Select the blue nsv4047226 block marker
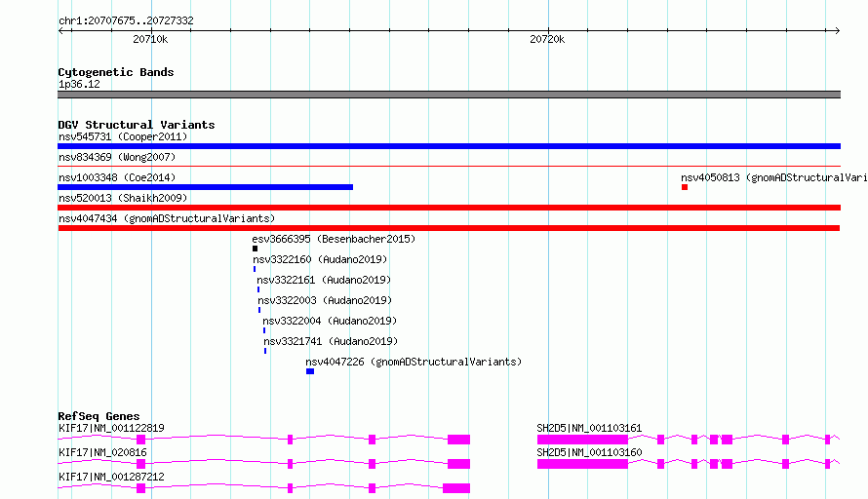 point(310,371)
